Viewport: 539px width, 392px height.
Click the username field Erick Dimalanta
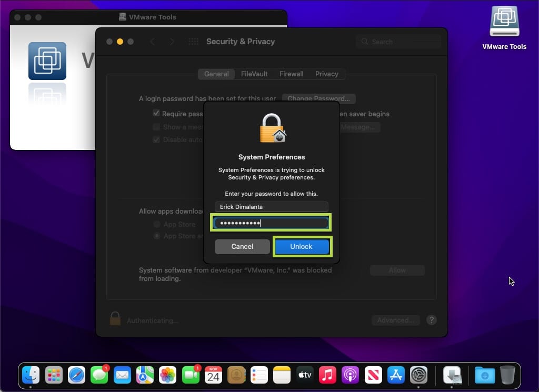[271, 207]
